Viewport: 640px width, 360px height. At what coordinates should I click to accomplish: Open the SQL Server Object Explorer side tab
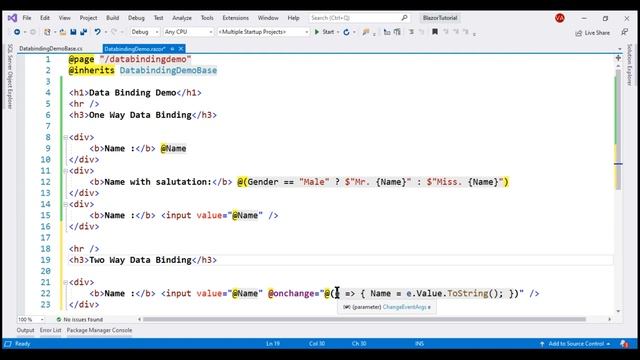10,76
